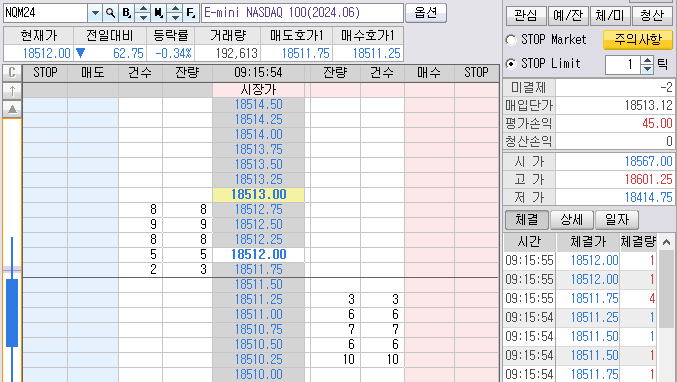677x382 pixels.
Task: Click price 18513.25 in the ladder
Action: [x=258, y=180]
